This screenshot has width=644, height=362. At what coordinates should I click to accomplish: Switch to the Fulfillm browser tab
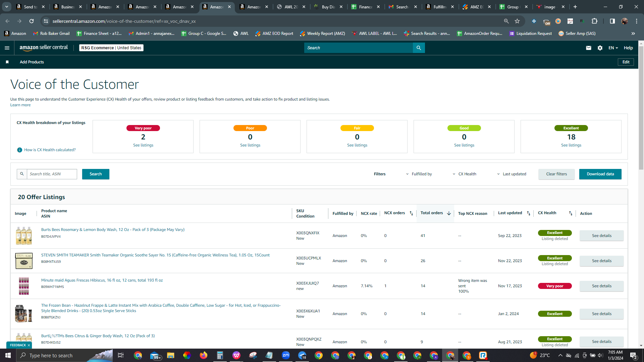click(439, 7)
